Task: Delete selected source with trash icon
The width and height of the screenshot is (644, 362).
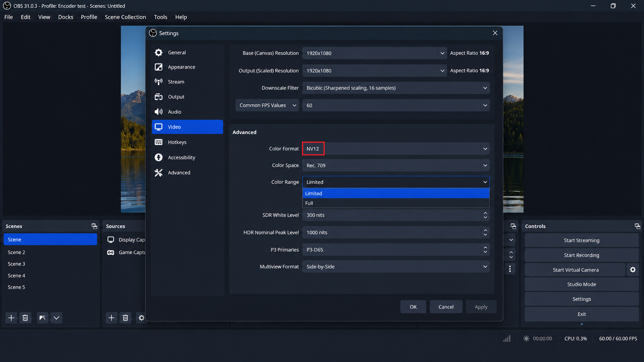Action: click(x=126, y=318)
